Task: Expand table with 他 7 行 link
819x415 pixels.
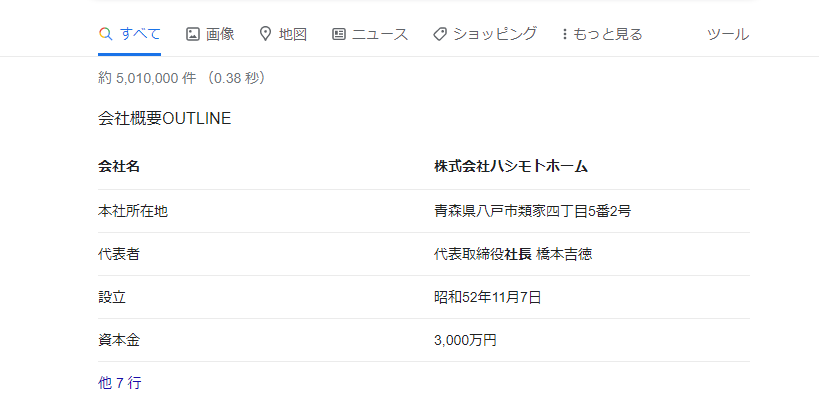Action: (x=120, y=383)
